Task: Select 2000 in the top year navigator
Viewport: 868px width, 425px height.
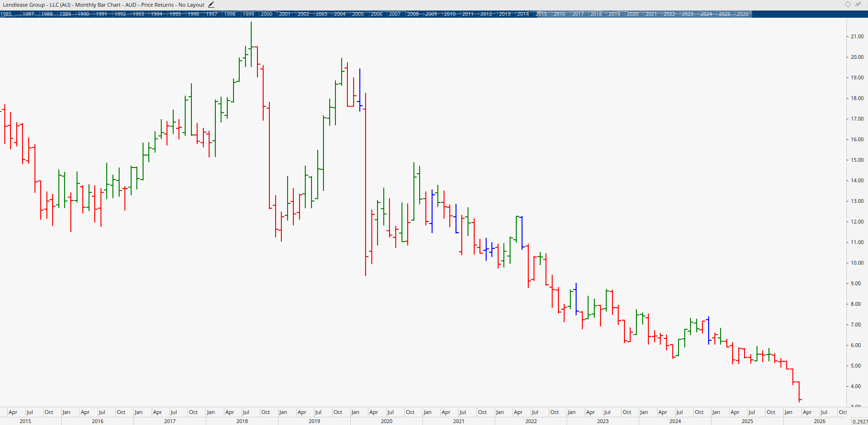Action: point(267,14)
